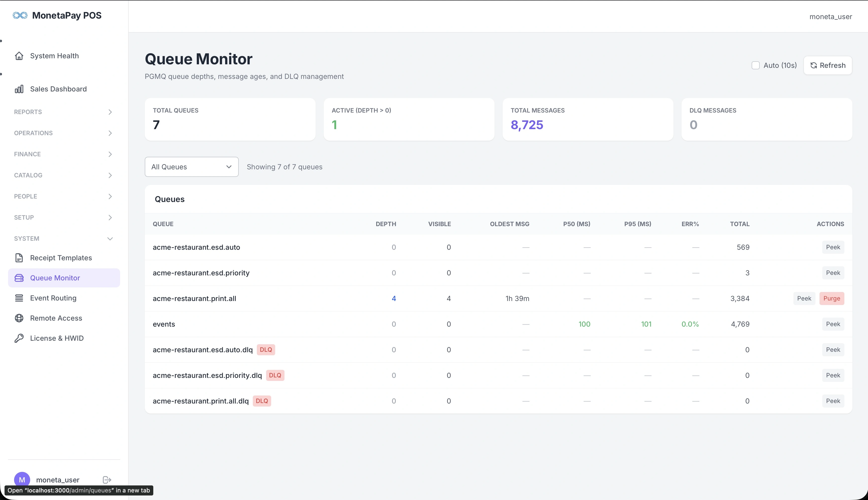Screen dimensions: 868x500
Task: Go to Sales Dashboard
Action: point(64,89)
